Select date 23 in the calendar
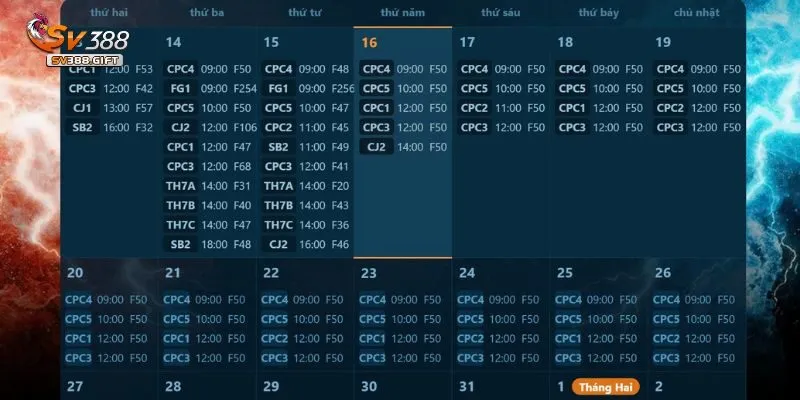Screen dimensions: 800x400 [369, 273]
